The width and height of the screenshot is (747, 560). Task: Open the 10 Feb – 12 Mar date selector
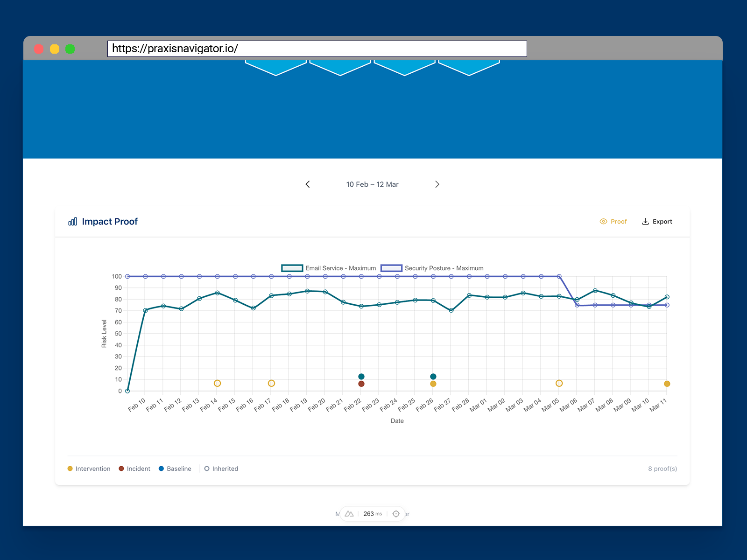[372, 184]
